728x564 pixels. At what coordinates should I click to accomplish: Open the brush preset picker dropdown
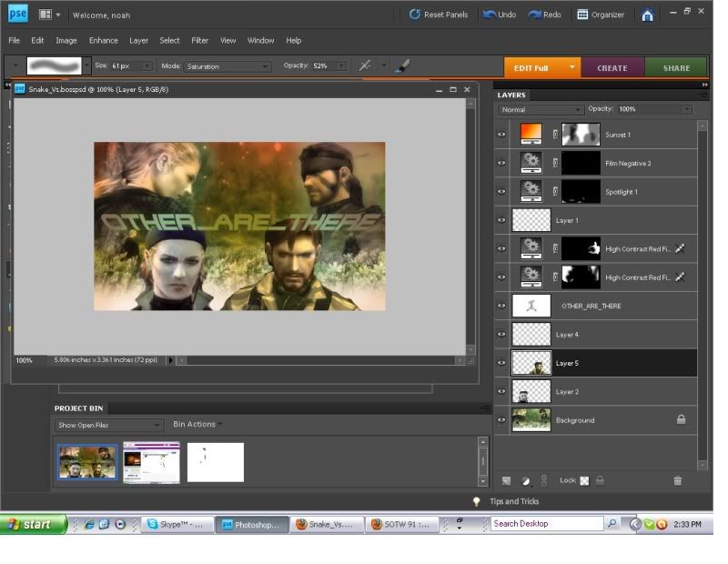pos(86,65)
